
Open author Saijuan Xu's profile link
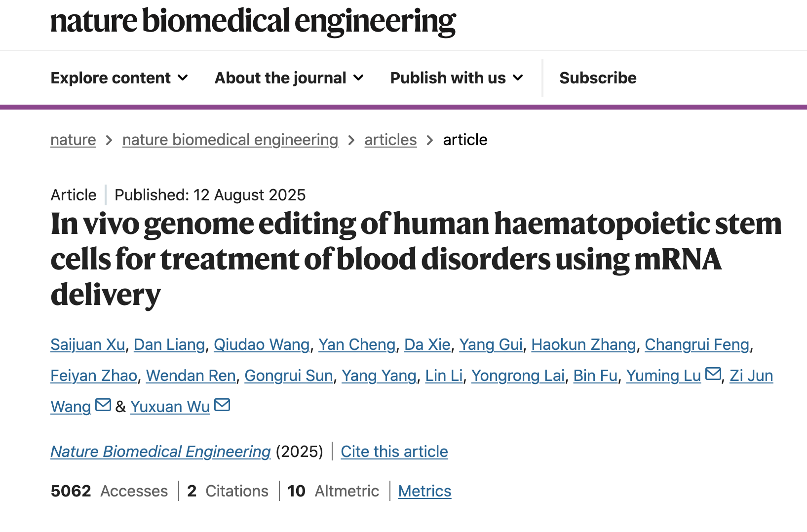[x=88, y=344]
